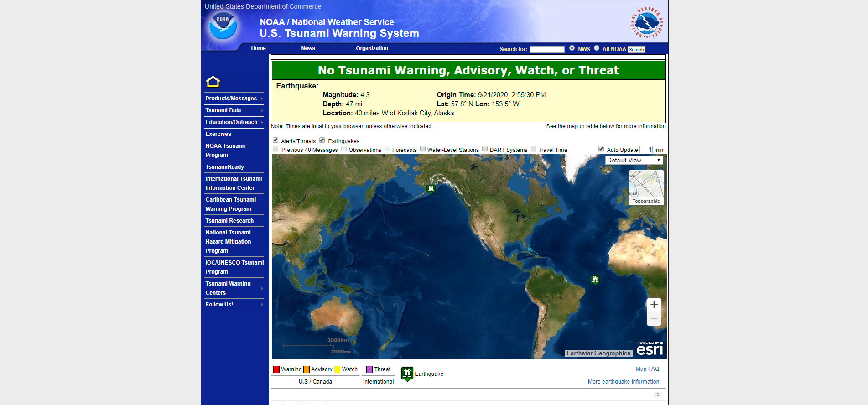Viewport: 868px width, 405px height.
Task: Click the red Warning legend swatch
Action: 276,369
